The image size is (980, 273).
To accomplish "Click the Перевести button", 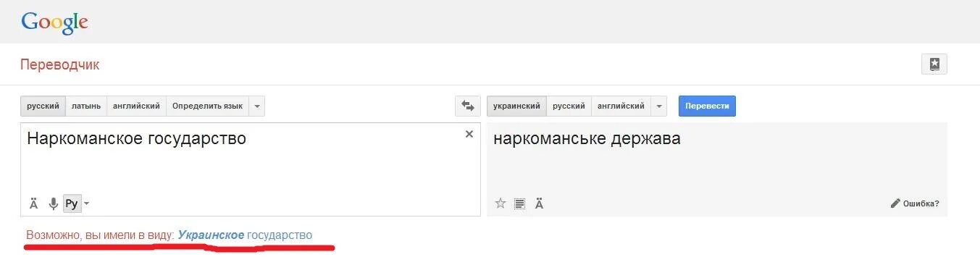I will 707,106.
